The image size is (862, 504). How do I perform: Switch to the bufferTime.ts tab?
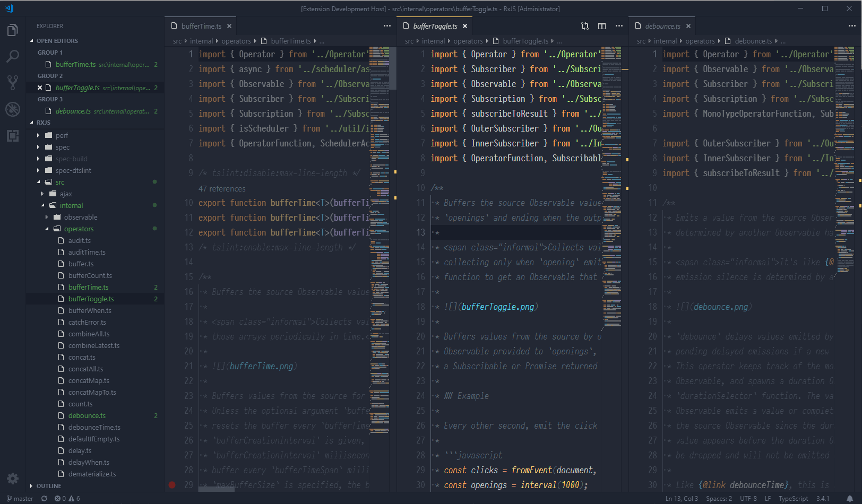click(x=200, y=25)
